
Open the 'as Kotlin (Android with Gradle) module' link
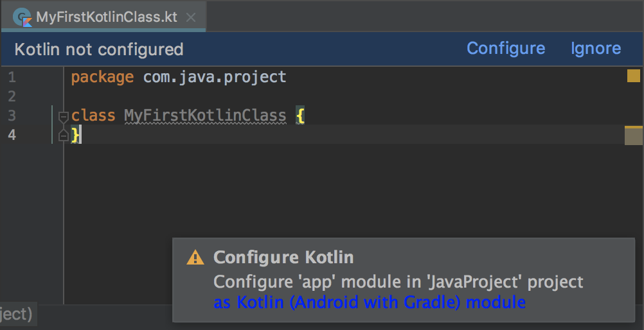point(370,302)
